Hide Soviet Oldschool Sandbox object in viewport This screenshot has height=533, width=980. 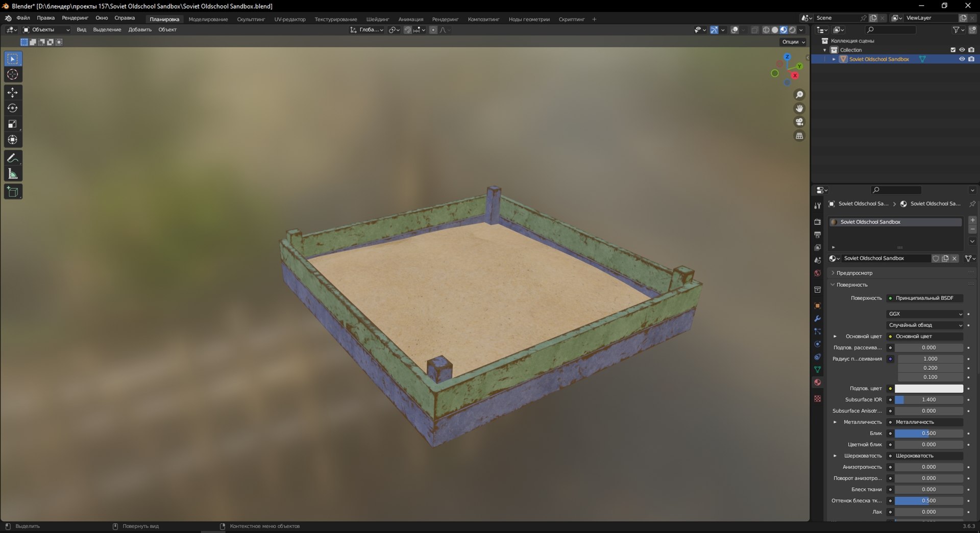click(962, 59)
